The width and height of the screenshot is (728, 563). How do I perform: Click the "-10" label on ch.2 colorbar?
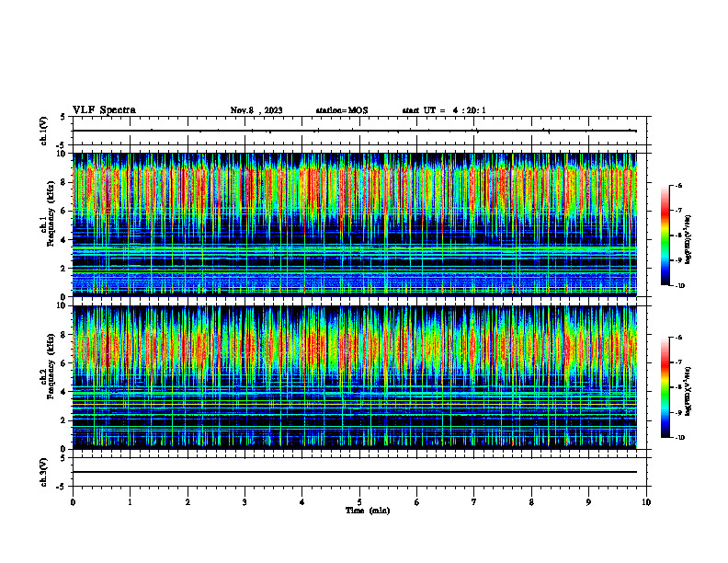(x=680, y=438)
